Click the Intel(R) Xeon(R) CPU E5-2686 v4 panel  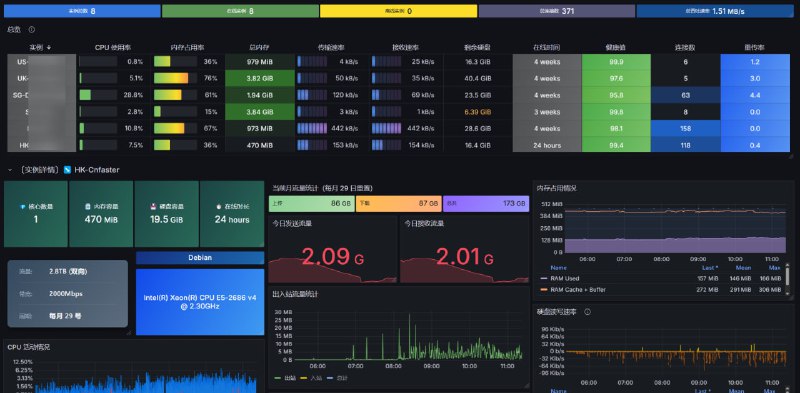[x=200, y=302]
